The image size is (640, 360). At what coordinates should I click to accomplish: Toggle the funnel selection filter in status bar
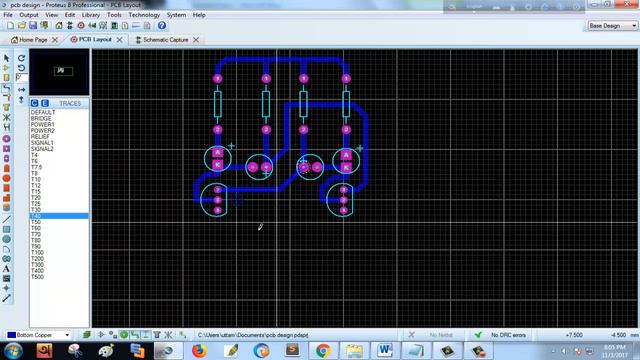pos(157,335)
